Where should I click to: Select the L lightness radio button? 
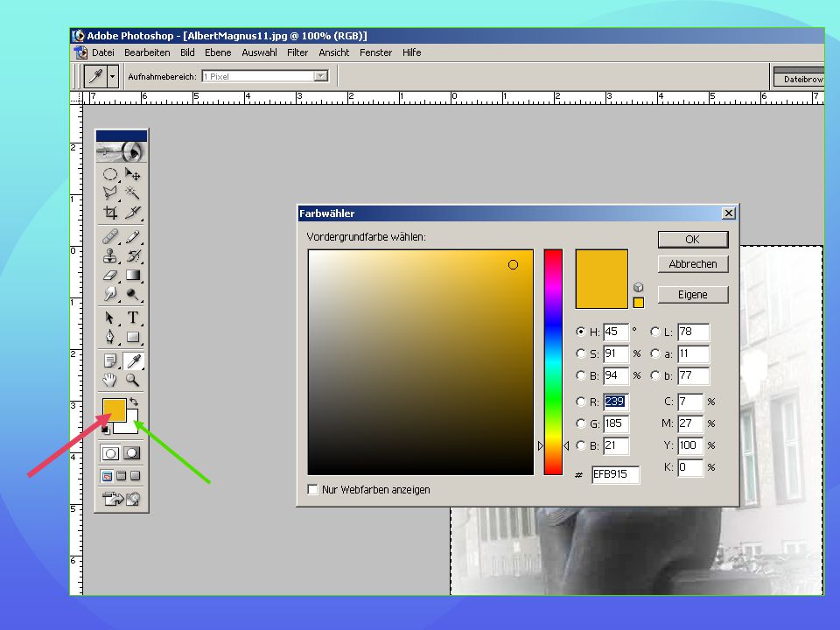pos(654,332)
